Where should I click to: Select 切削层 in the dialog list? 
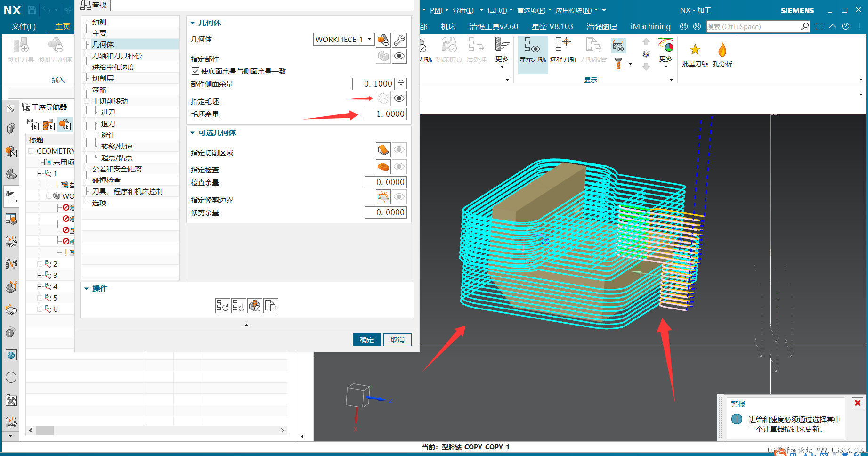tap(103, 79)
